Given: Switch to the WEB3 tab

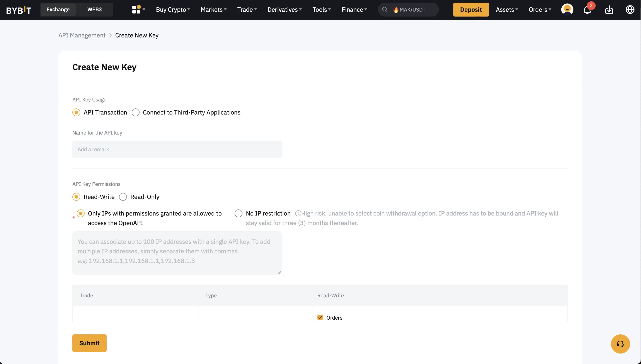Looking at the screenshot, I should click(x=94, y=10).
